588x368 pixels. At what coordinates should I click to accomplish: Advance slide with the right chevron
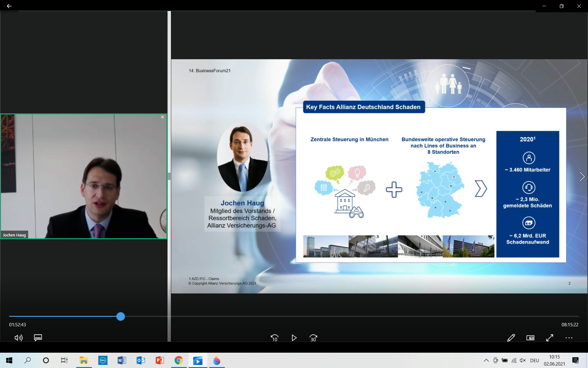(x=582, y=177)
